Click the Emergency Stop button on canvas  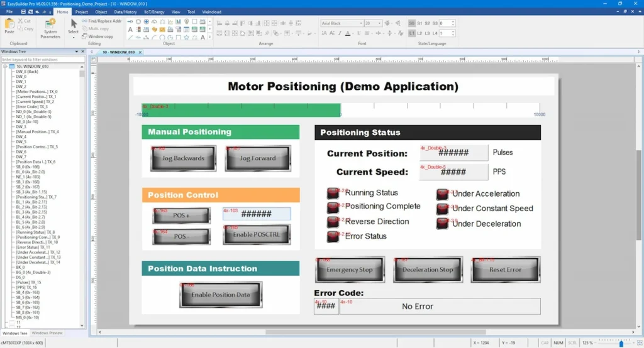point(350,269)
